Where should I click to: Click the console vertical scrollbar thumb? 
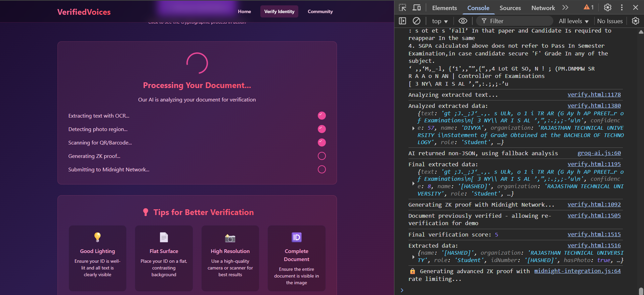[641, 291]
